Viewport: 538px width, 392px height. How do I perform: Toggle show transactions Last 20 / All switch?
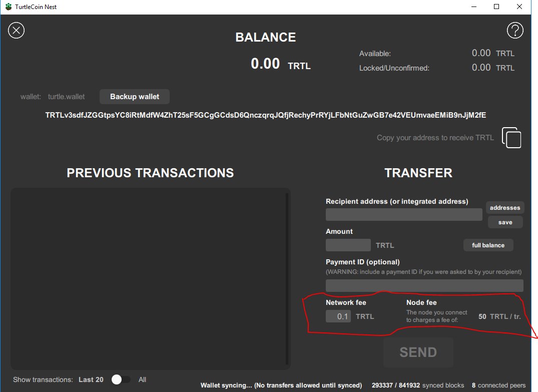coord(121,379)
